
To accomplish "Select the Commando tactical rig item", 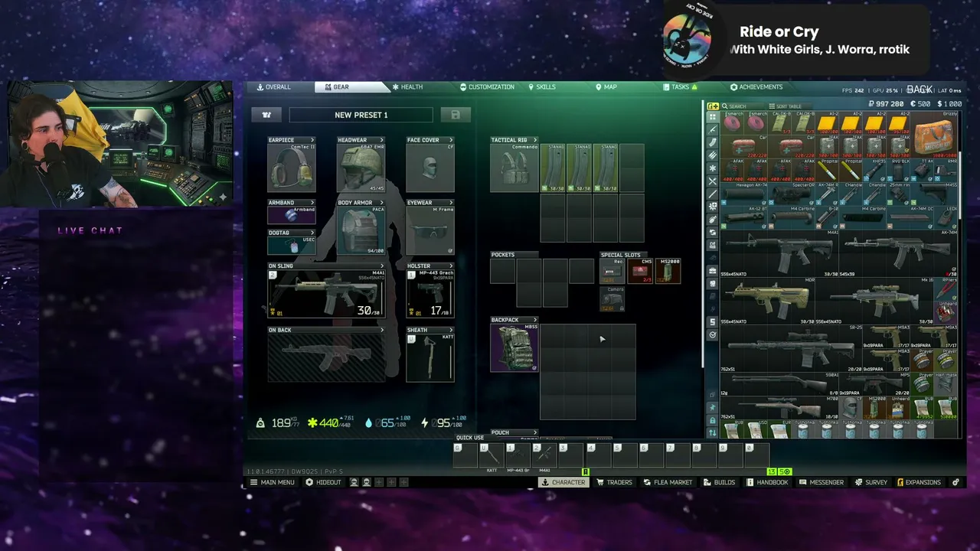I will point(514,168).
